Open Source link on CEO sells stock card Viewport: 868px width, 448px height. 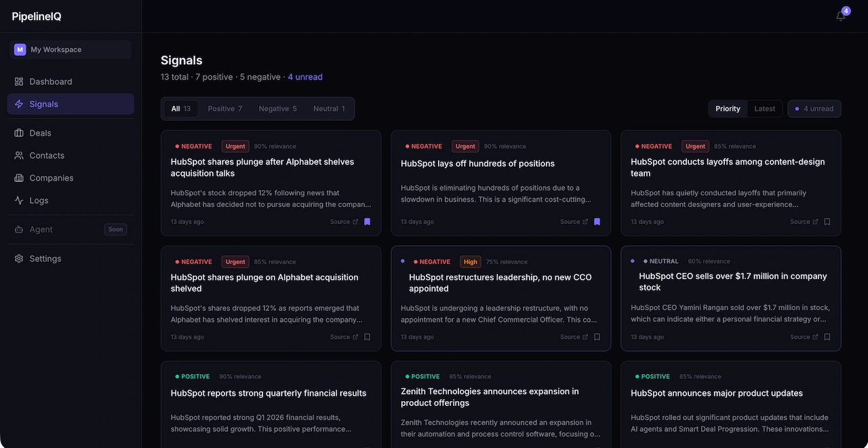coord(804,337)
